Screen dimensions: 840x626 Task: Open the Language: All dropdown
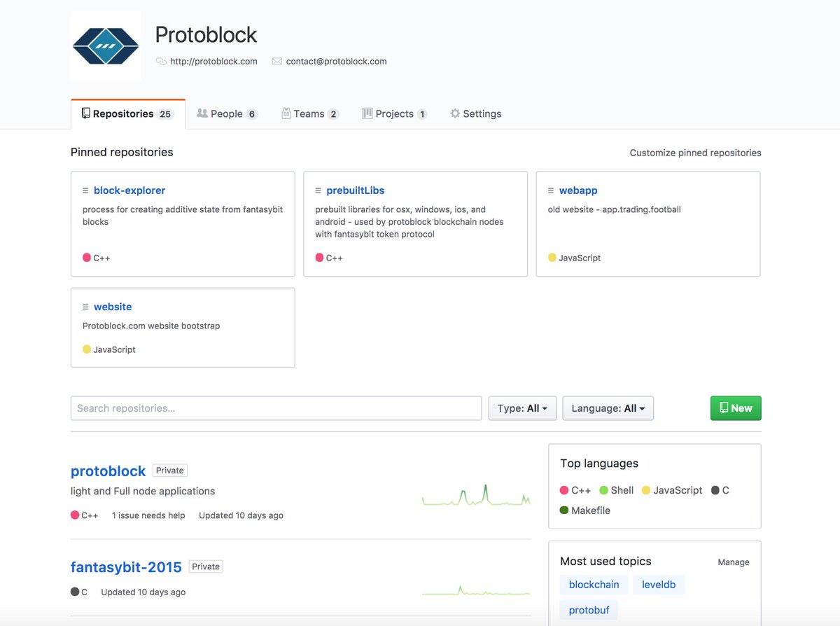point(608,408)
